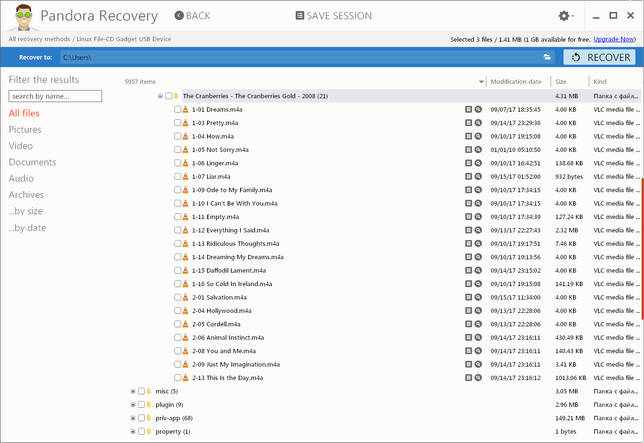Filter results by Archives
Image resolution: width=644 pixels, height=443 pixels.
coord(26,195)
